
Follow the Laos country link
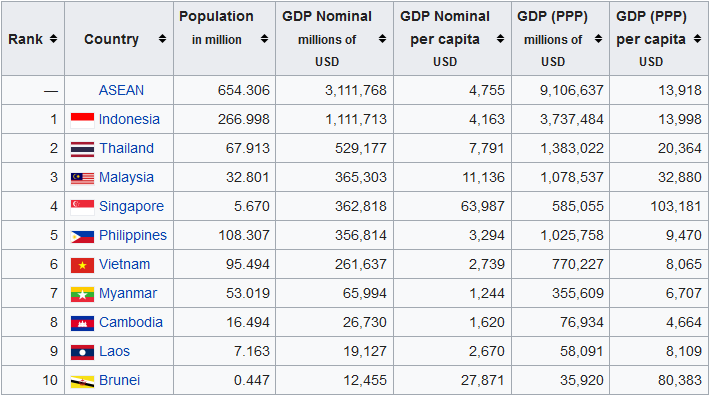[114, 351]
